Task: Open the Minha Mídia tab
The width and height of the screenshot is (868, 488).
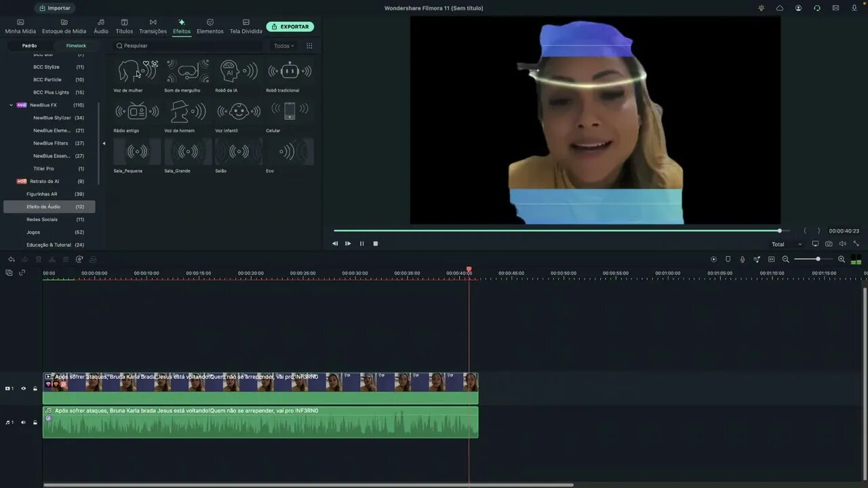Action: pyautogui.click(x=20, y=26)
